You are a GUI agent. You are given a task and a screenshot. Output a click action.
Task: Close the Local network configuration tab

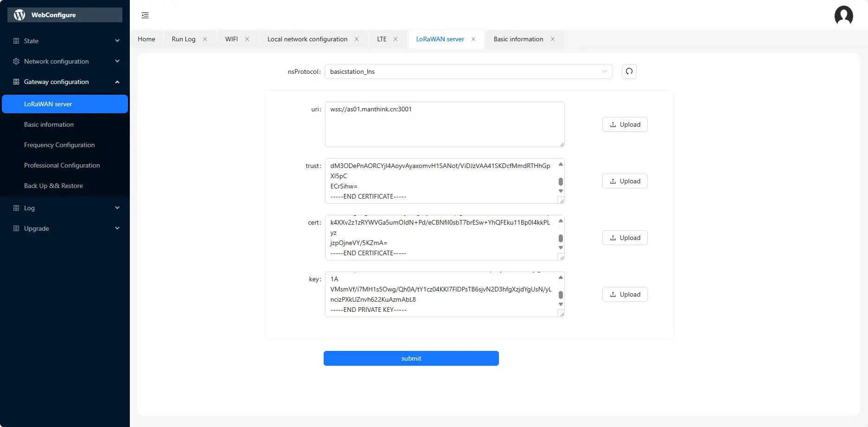tap(357, 39)
